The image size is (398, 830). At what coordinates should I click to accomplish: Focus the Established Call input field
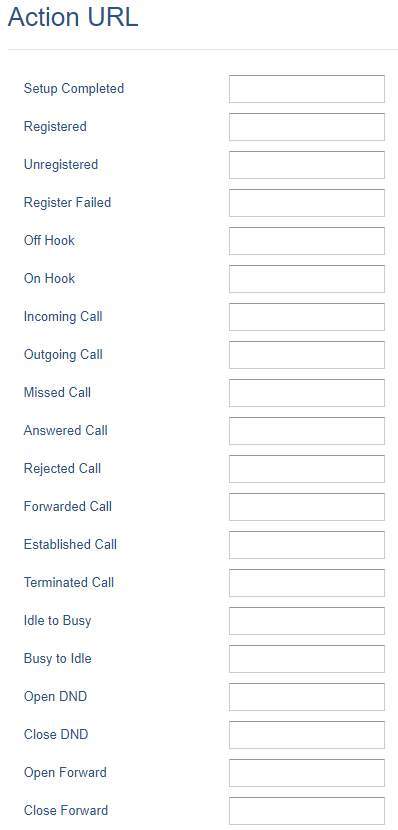[x=307, y=545]
